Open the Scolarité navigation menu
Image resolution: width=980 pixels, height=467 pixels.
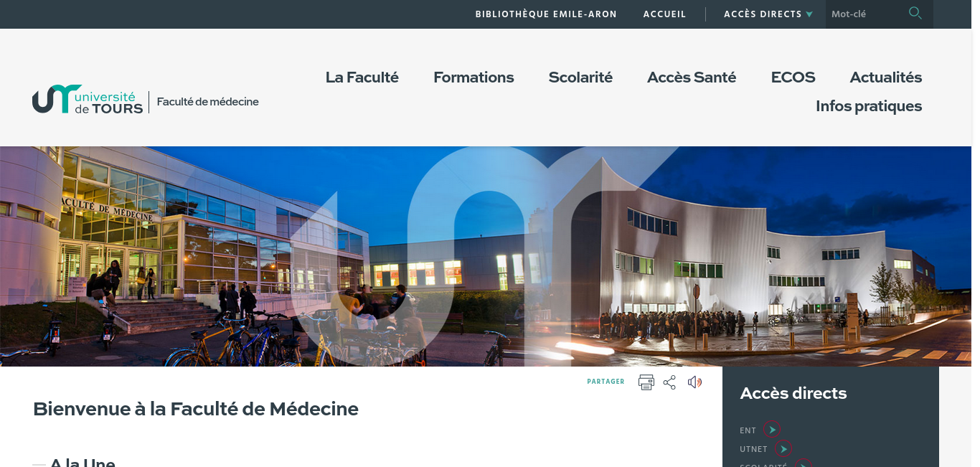click(x=580, y=77)
